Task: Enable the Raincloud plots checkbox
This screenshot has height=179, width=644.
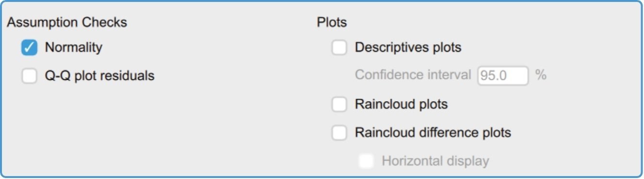Action: point(339,104)
